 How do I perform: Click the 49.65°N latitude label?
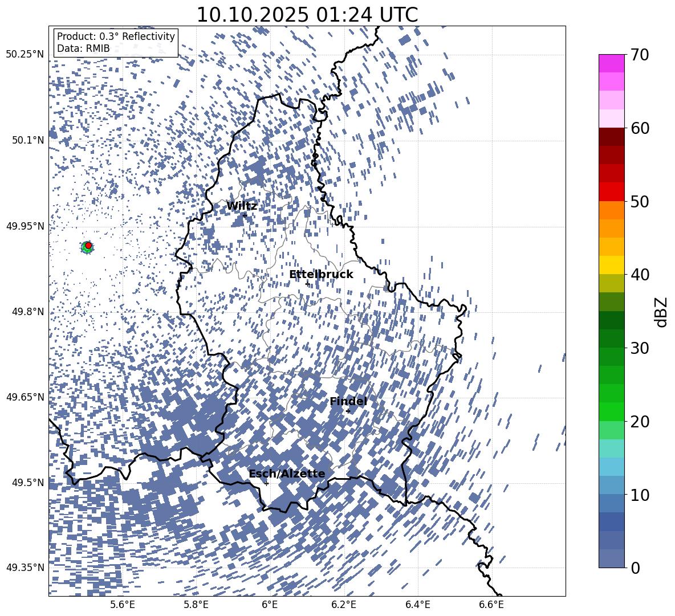coord(25,397)
